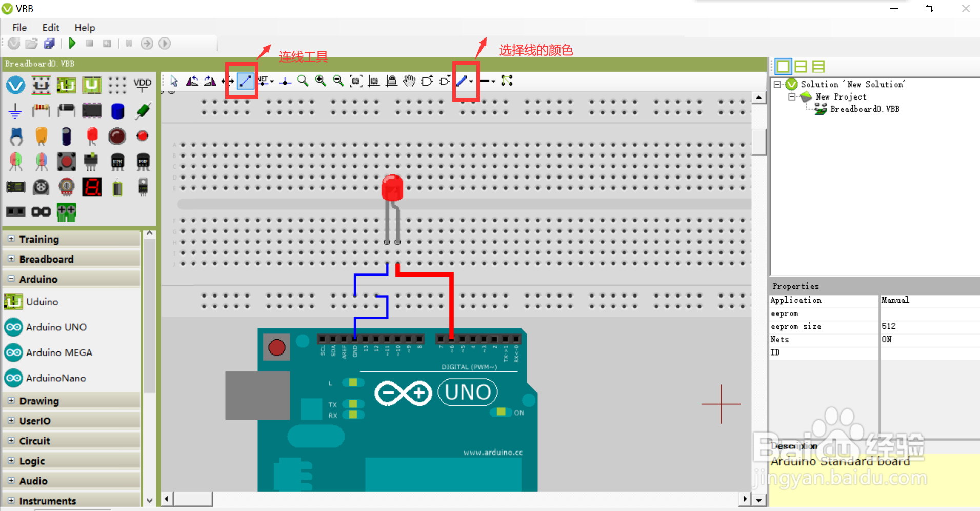This screenshot has width=980, height=511.
Task: Click the eeprom size value 512
Action: (889, 326)
